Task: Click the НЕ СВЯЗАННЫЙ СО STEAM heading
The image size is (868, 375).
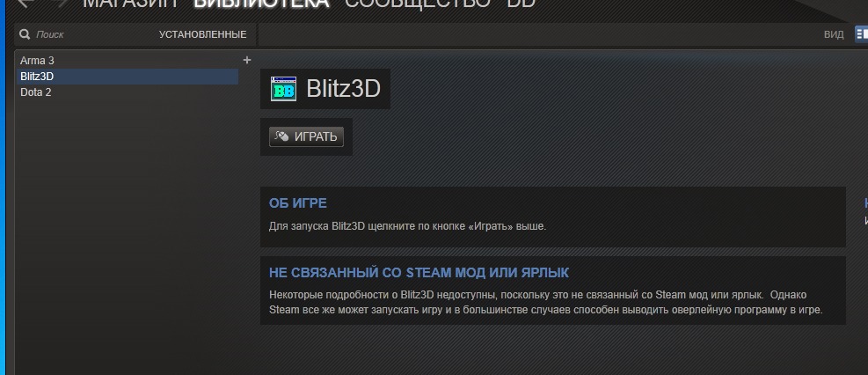Action: (419, 273)
